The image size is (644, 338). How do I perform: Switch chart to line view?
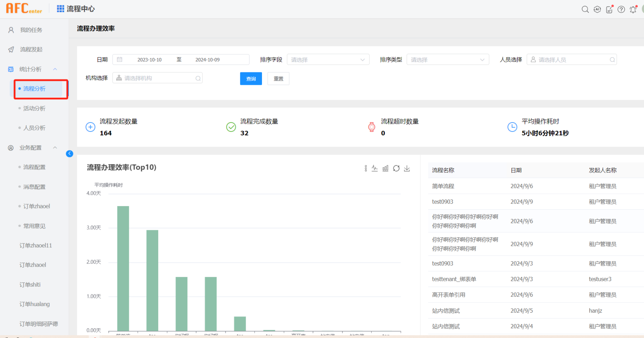[375, 168]
